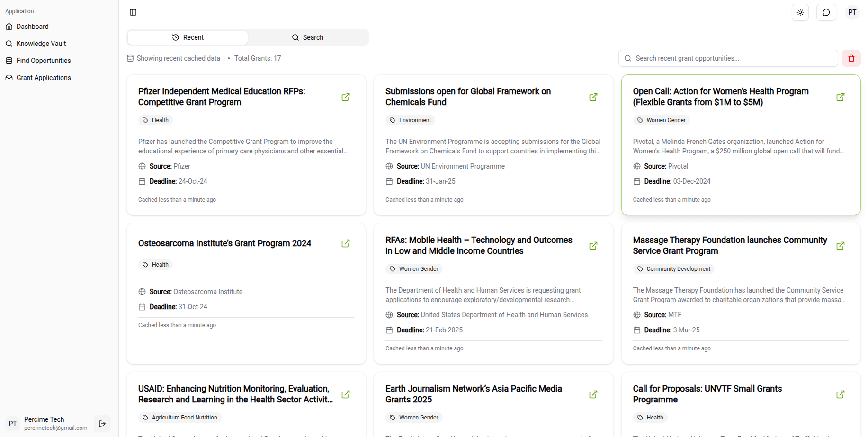Open the chat bubble icon
This screenshot has height=437, width=868.
pyautogui.click(x=826, y=12)
